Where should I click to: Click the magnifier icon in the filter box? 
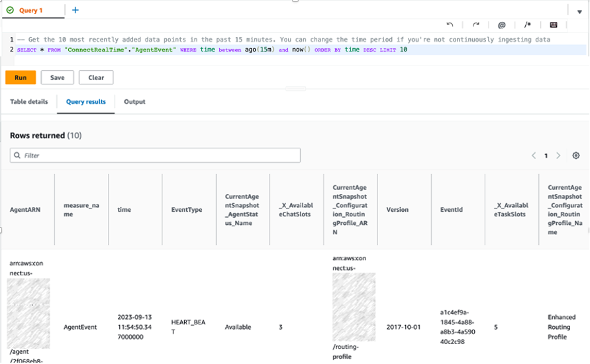pyautogui.click(x=17, y=156)
